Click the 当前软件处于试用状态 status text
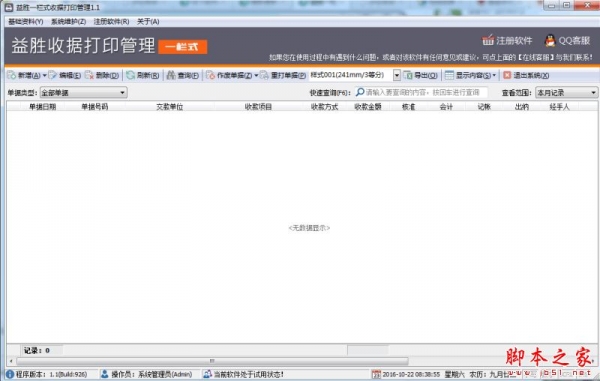This screenshot has height=381, width=600. (248, 374)
